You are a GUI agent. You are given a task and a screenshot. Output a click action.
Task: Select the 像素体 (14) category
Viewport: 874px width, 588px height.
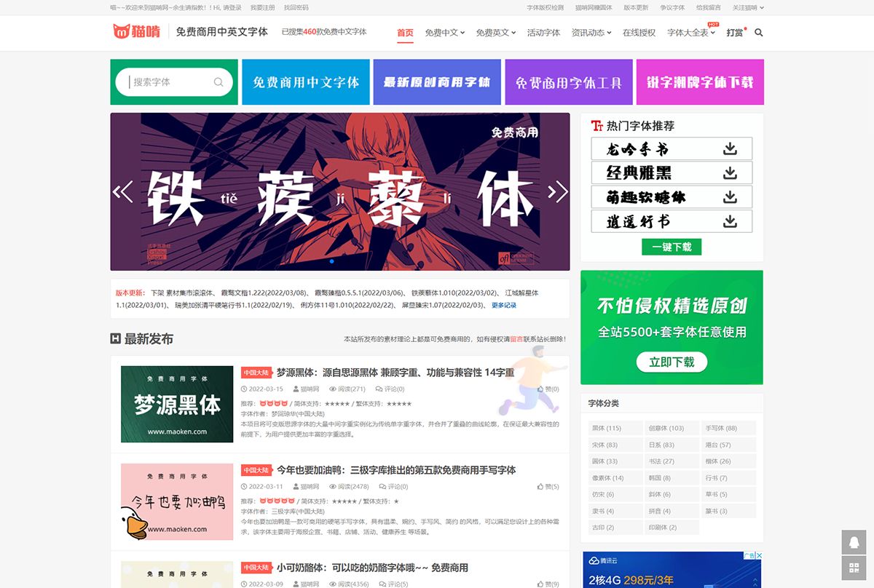(x=615, y=478)
